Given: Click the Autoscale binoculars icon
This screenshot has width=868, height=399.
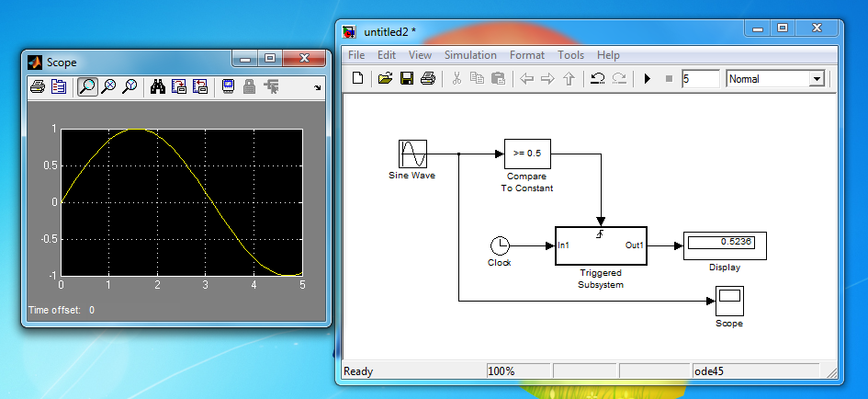Looking at the screenshot, I should pyautogui.click(x=157, y=87).
